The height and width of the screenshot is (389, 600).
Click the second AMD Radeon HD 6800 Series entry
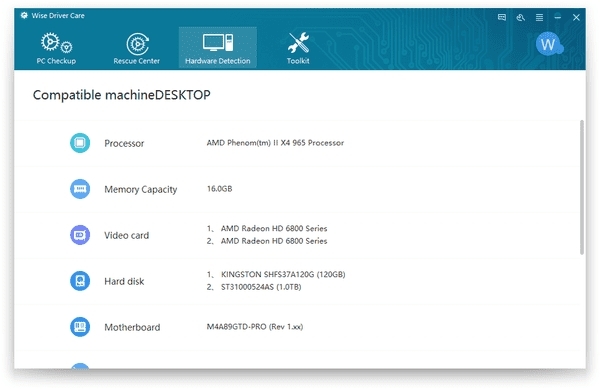tap(274, 241)
